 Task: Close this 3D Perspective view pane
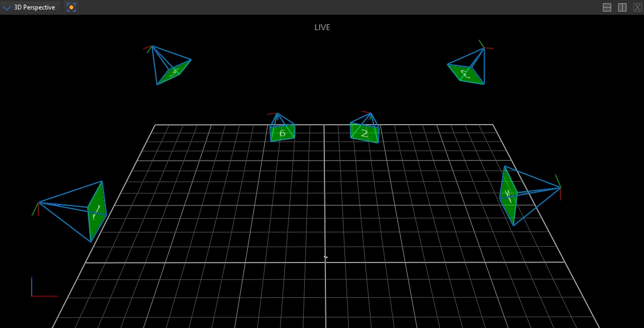[637, 7]
